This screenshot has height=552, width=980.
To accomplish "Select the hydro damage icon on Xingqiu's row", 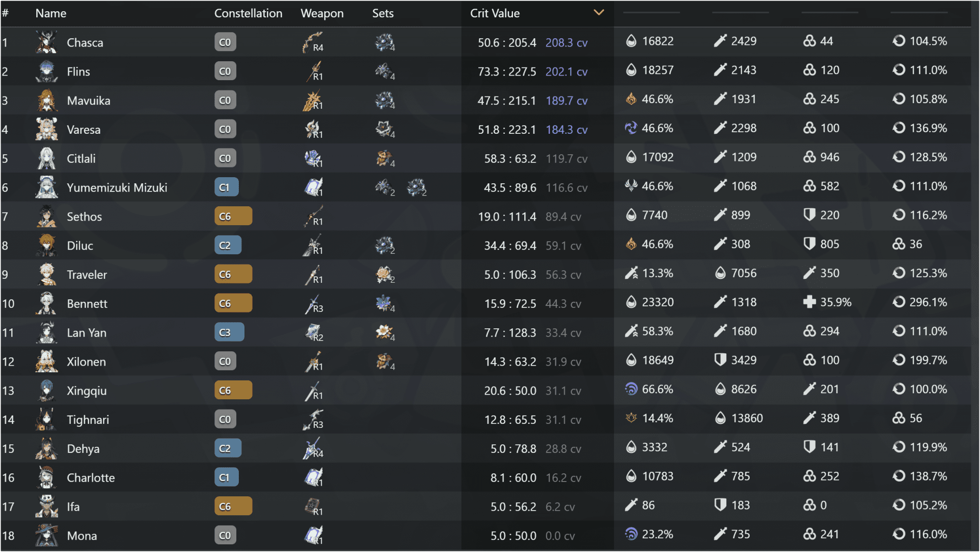I will point(631,389).
